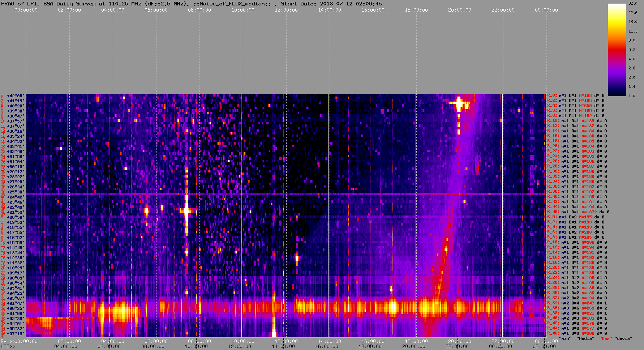Click the +08°05' declination label
This screenshot has height=350, width=644.
coord(16,278)
